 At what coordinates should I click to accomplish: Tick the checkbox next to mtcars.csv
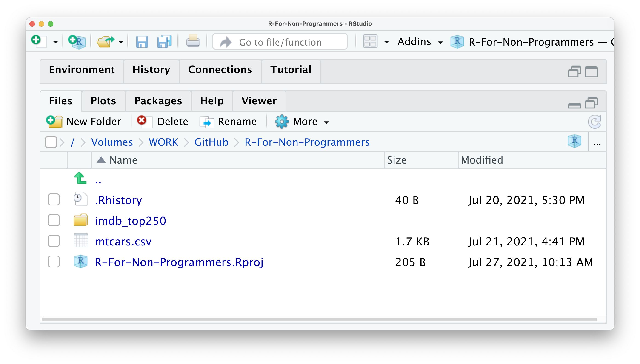point(54,241)
